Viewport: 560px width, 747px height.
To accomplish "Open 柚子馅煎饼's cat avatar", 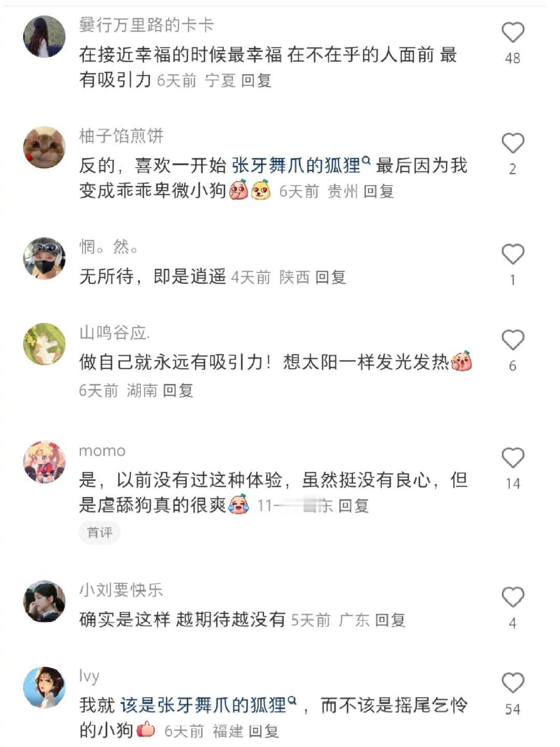I will (45, 147).
